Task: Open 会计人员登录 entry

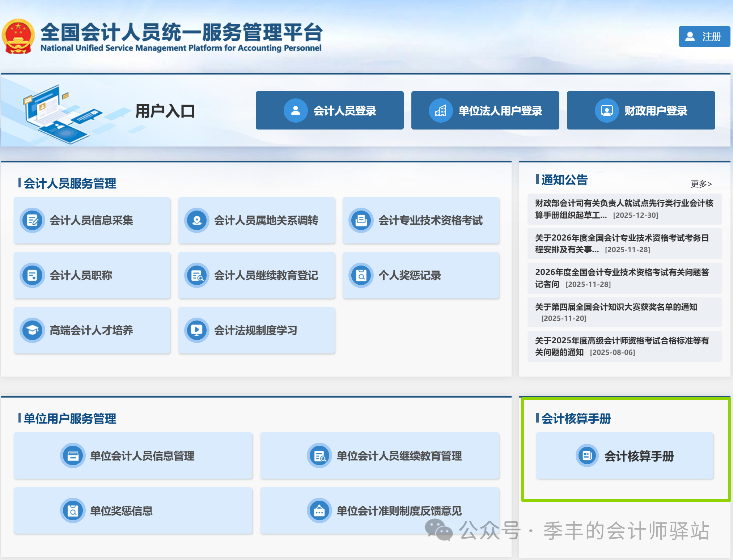Action: pos(330,110)
